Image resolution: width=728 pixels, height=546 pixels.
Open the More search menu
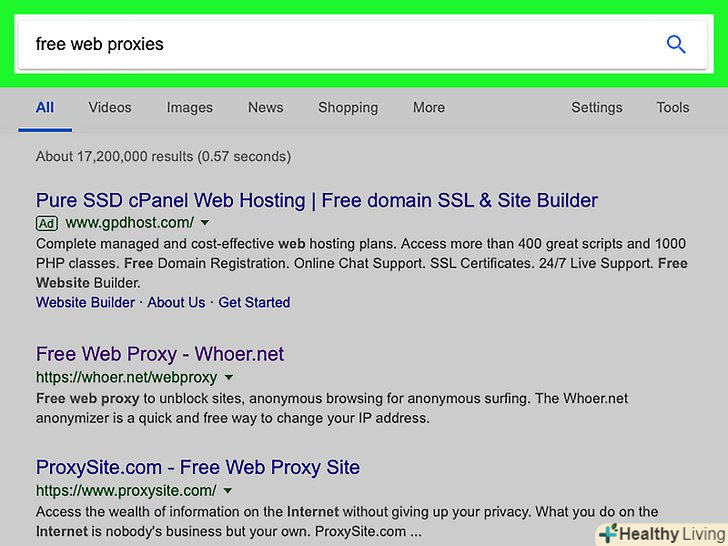tap(429, 108)
